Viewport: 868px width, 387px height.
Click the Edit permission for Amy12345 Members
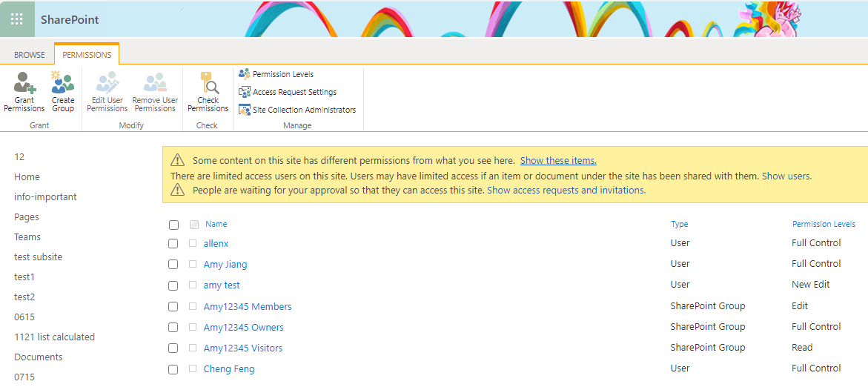tap(800, 305)
